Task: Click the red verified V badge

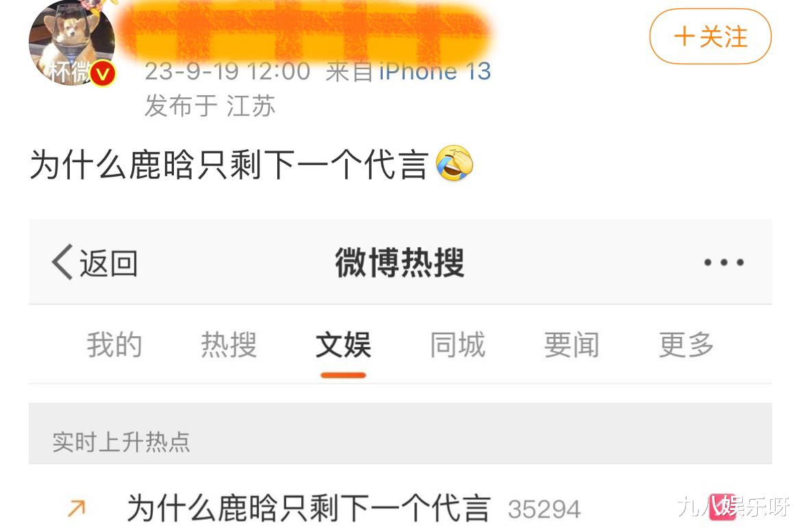Action: pos(103,73)
